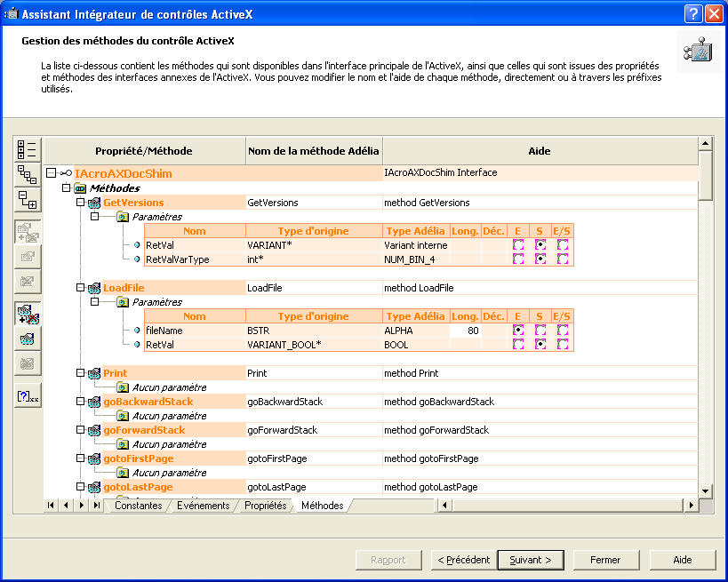The height and width of the screenshot is (582, 728).
Task: Open the Propriétés tab
Action: [x=265, y=506]
